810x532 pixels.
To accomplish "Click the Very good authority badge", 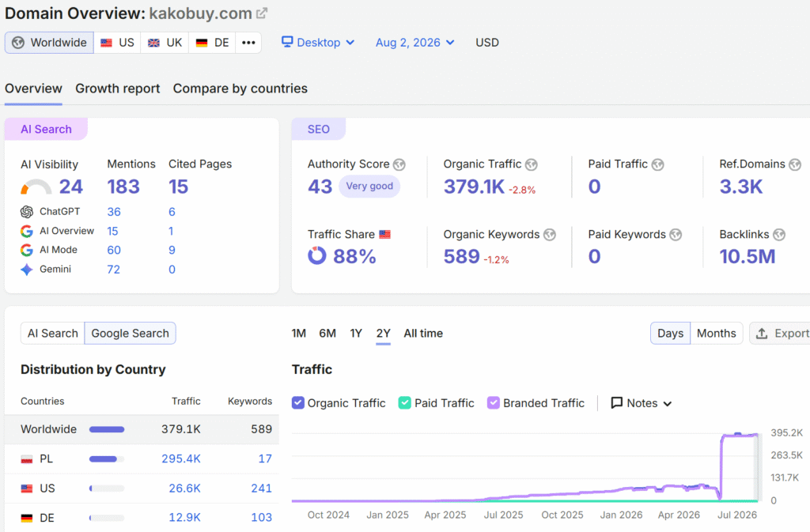I will 369,187.
